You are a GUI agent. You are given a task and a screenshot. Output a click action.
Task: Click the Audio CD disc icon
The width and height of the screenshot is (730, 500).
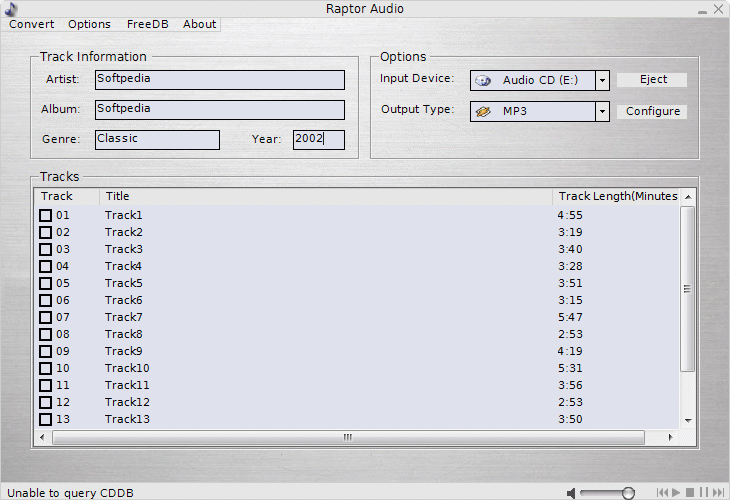tap(483, 81)
